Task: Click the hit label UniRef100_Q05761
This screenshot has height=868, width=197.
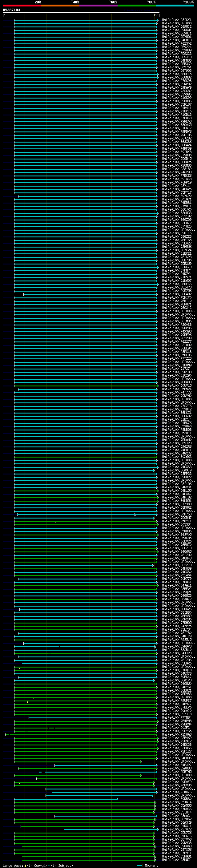Action: tap(177, 67)
